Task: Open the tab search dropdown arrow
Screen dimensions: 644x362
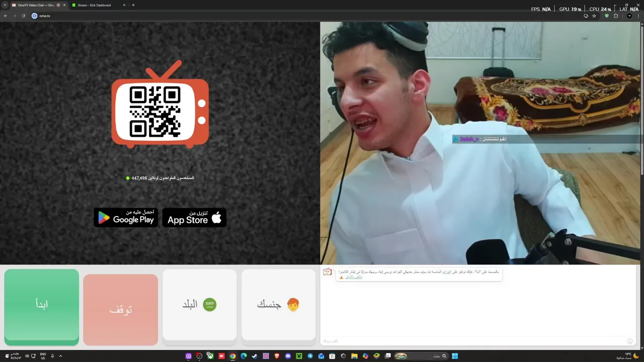Action: click(x=5, y=5)
